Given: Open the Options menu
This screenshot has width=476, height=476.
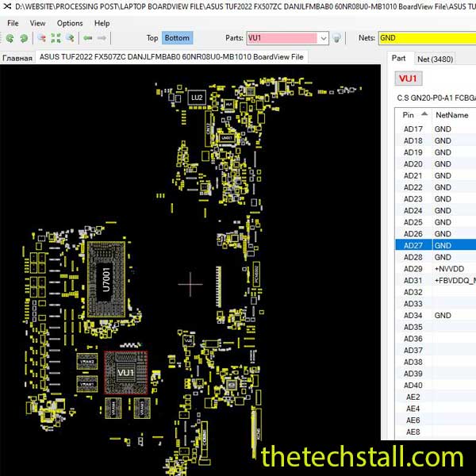Looking at the screenshot, I should 70,23.
